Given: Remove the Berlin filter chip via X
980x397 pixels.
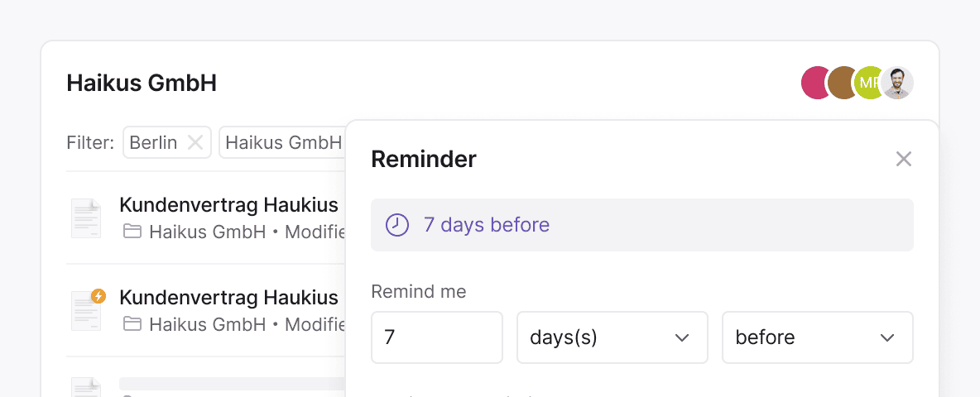Looking at the screenshot, I should (x=195, y=142).
